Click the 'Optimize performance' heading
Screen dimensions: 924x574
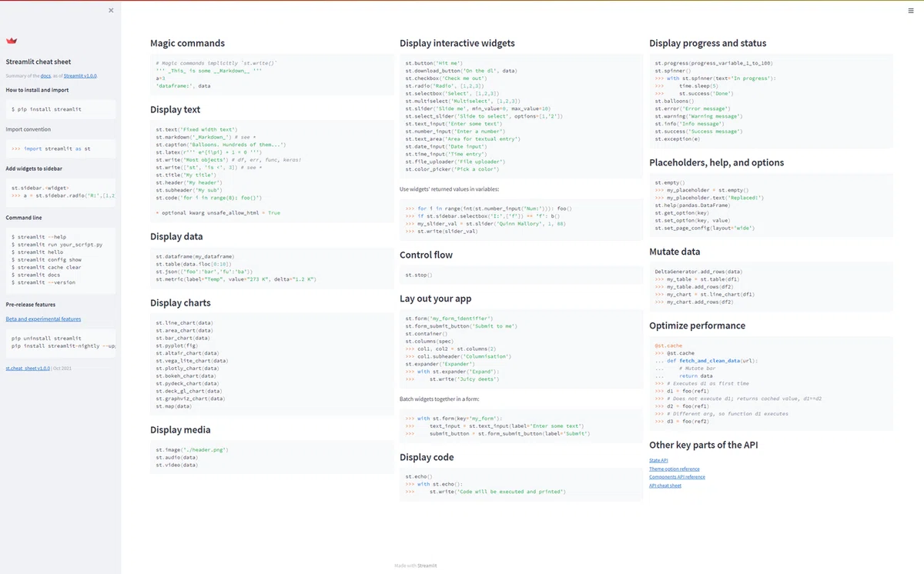[x=698, y=325]
